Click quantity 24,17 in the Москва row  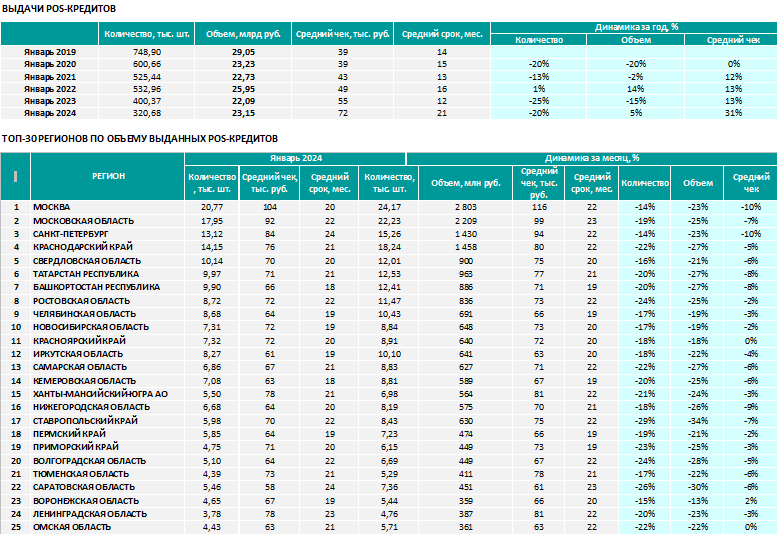point(389,207)
